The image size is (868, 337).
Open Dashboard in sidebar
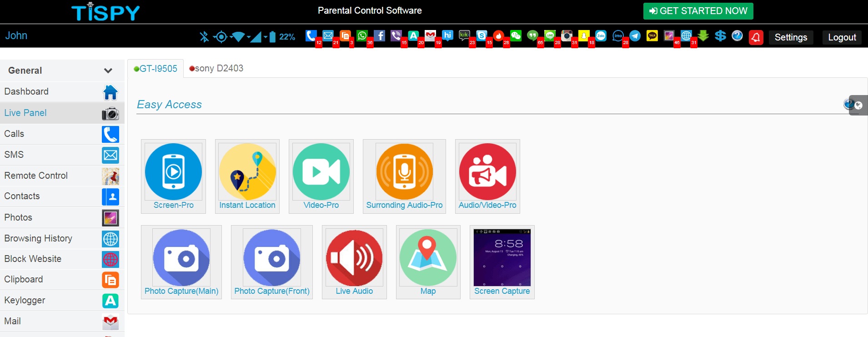(x=62, y=92)
